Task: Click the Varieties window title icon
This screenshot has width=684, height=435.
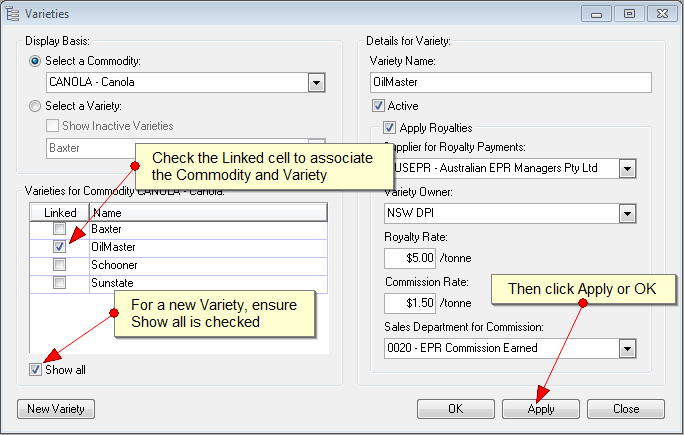Action: click(13, 14)
